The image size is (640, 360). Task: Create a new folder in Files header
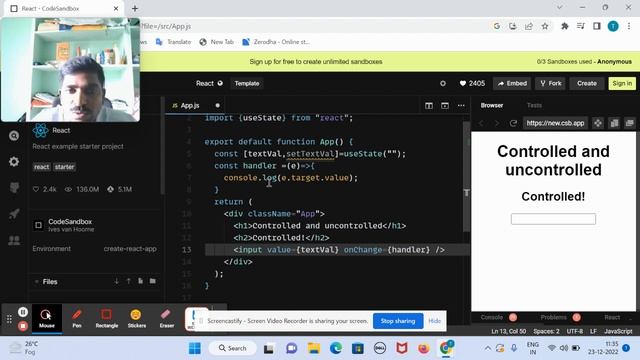point(153,281)
